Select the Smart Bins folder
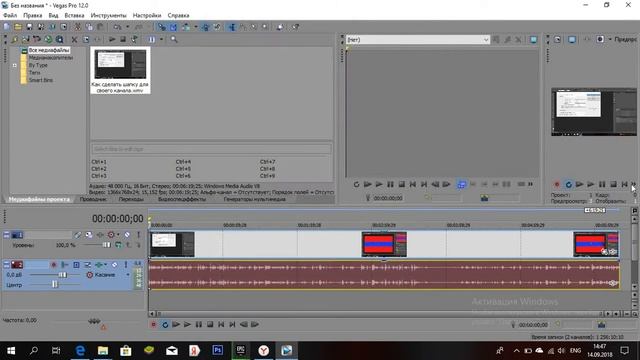The image size is (640, 360). (x=41, y=80)
